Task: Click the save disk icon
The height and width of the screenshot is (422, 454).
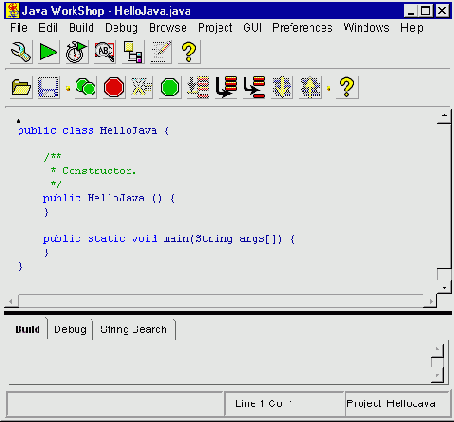Action: tap(49, 87)
